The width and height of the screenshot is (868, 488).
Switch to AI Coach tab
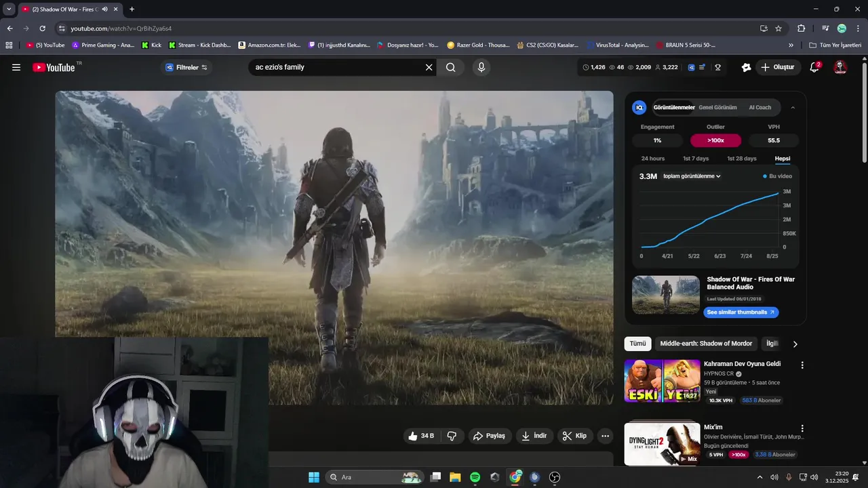click(x=760, y=108)
